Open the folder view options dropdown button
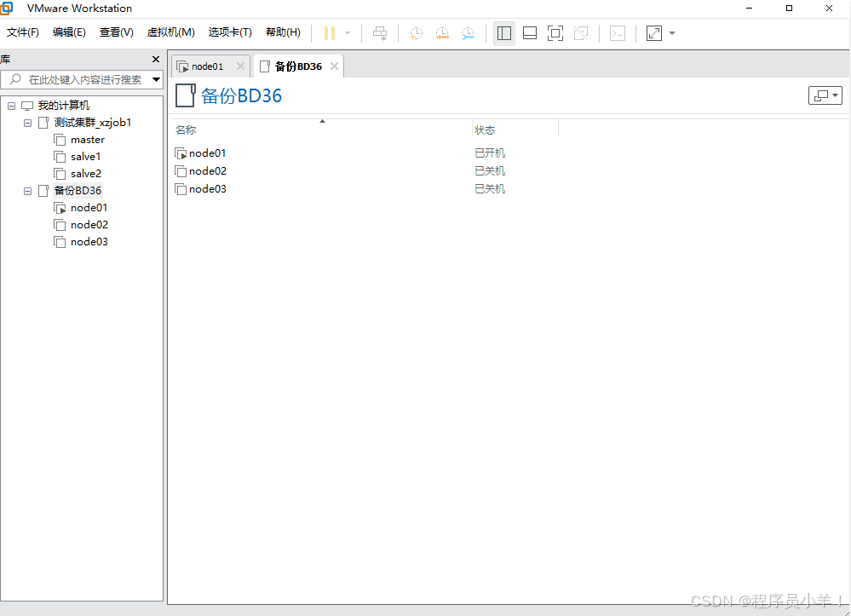851x616 pixels. (x=825, y=95)
